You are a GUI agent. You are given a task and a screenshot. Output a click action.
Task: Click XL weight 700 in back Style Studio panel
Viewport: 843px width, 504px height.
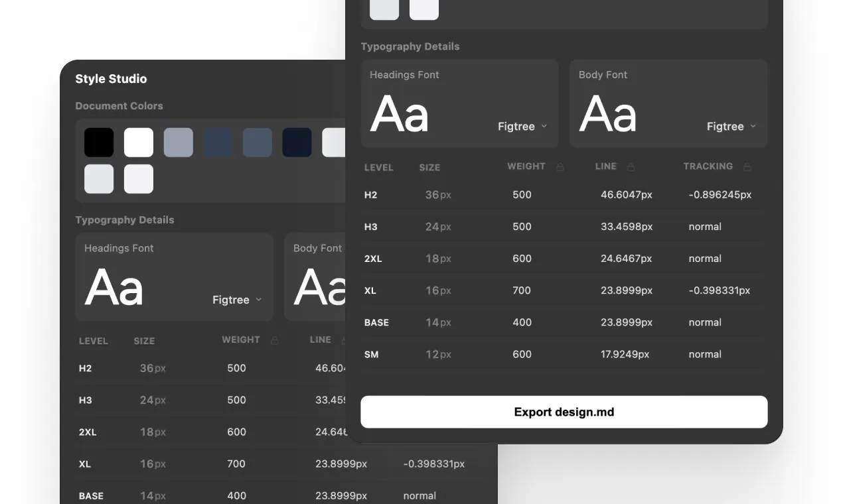coord(236,464)
